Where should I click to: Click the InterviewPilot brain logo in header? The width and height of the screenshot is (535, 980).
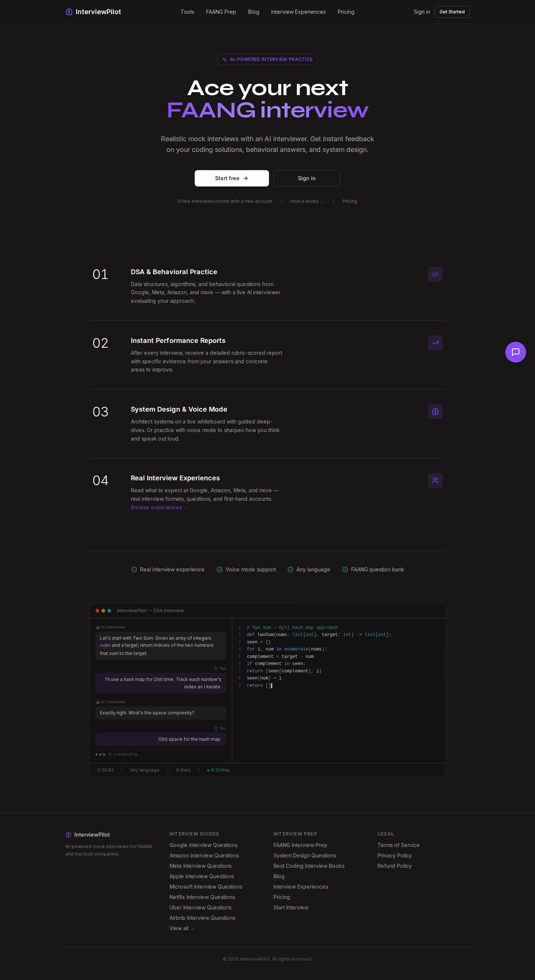(69, 12)
